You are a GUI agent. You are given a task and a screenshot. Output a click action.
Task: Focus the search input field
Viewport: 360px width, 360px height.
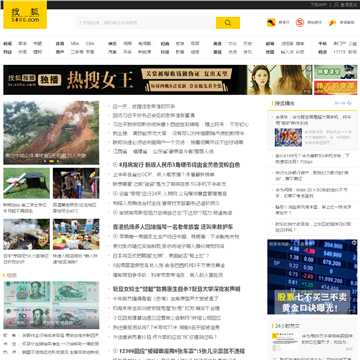[146, 23]
